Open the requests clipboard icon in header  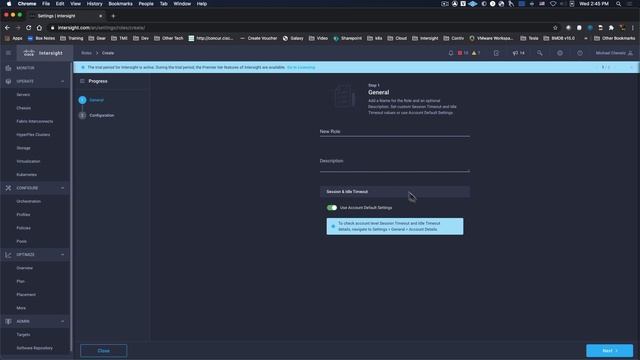(496, 53)
